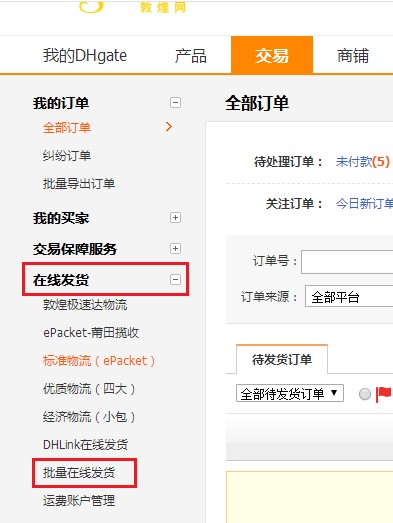Select the radio button beside red flag
The height and width of the screenshot is (523, 393).
[365, 394]
